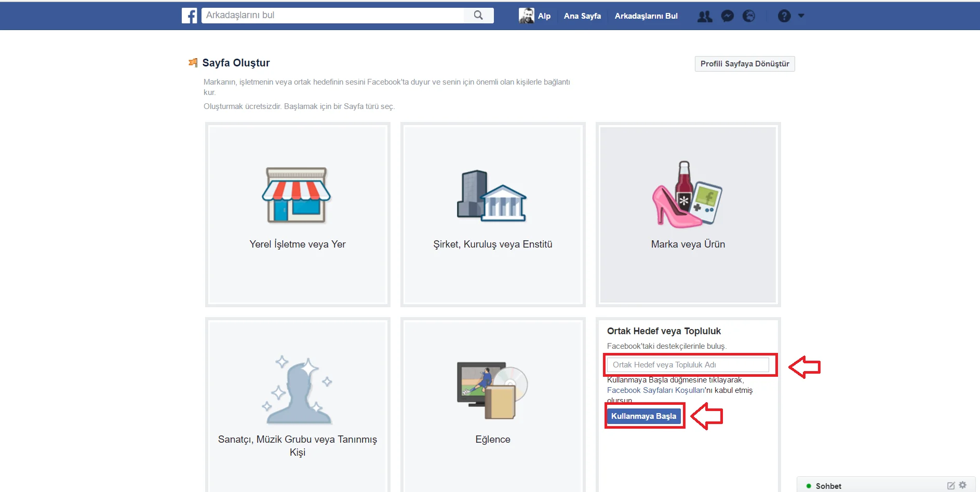Choose Şirket, Kuruluş veya Enstitü tile
Screen dimensions: 980x492
click(493, 214)
